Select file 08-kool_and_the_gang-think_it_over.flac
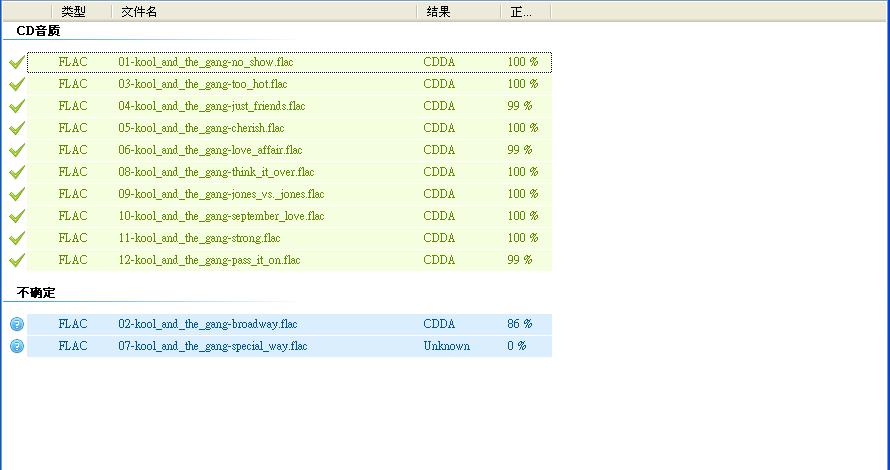The width and height of the screenshot is (890, 470). 216,172
